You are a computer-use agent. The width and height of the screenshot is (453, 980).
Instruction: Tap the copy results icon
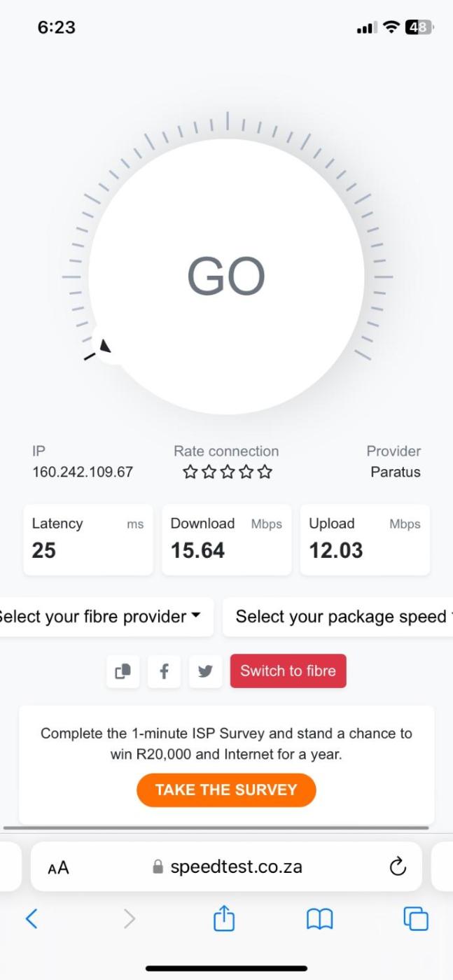(123, 671)
